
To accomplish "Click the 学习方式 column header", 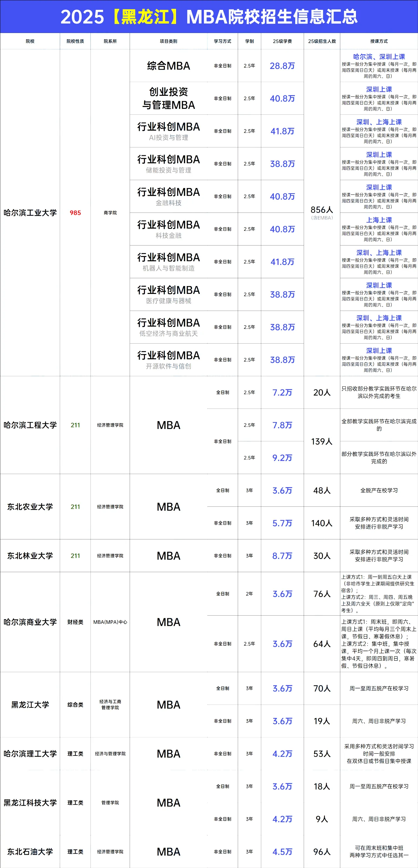I will (x=222, y=41).
